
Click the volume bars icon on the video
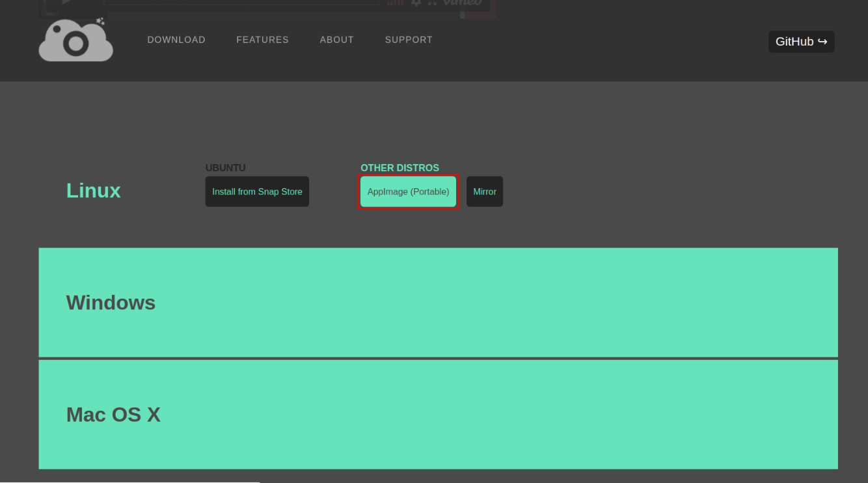pos(396,3)
